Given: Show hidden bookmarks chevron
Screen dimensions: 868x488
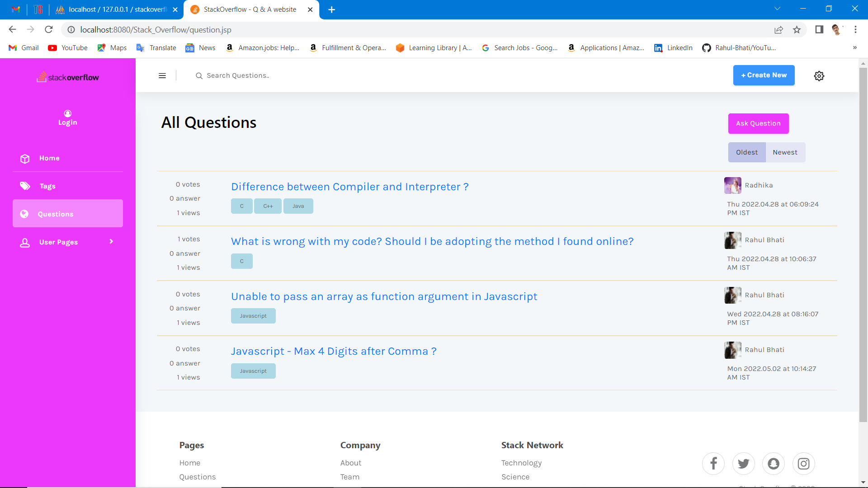Looking at the screenshot, I should pyautogui.click(x=854, y=48).
